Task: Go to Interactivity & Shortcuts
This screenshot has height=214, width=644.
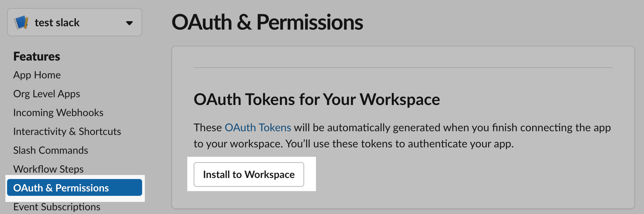Action: (x=67, y=131)
